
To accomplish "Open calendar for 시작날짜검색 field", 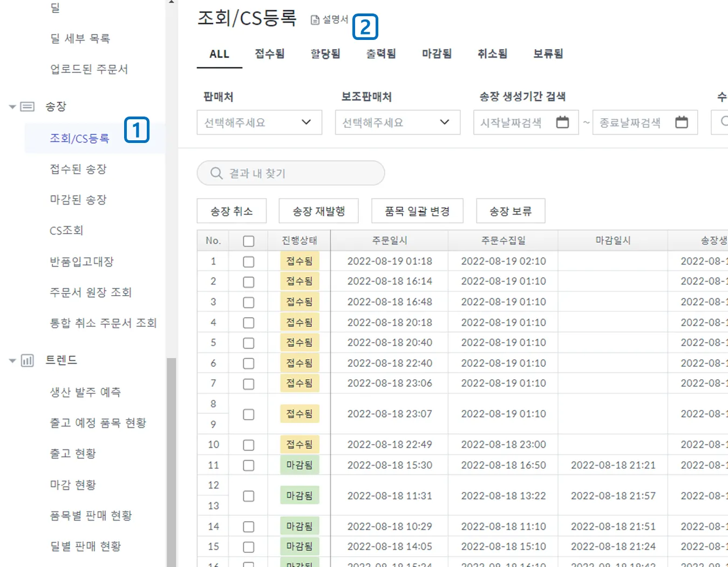I will pyautogui.click(x=562, y=122).
